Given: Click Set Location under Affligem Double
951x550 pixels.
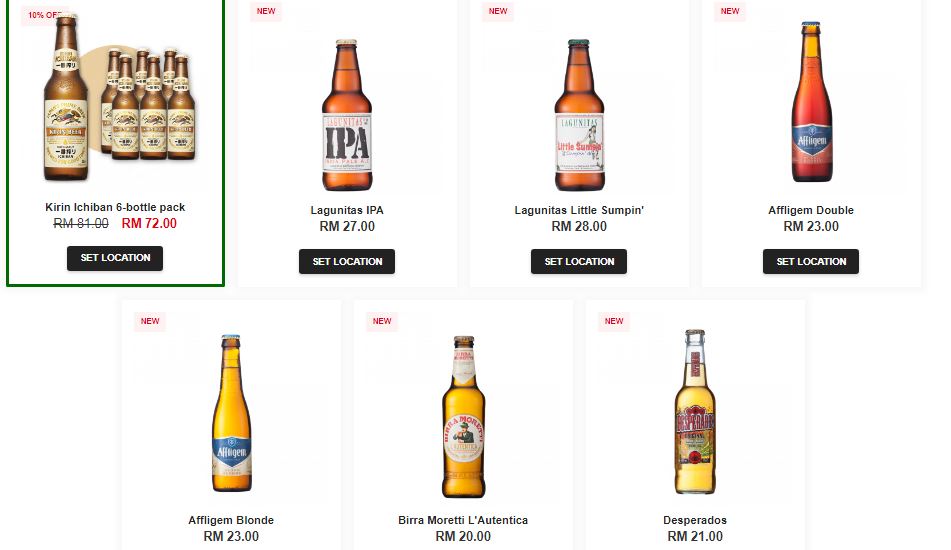Looking at the screenshot, I should pos(811,261).
